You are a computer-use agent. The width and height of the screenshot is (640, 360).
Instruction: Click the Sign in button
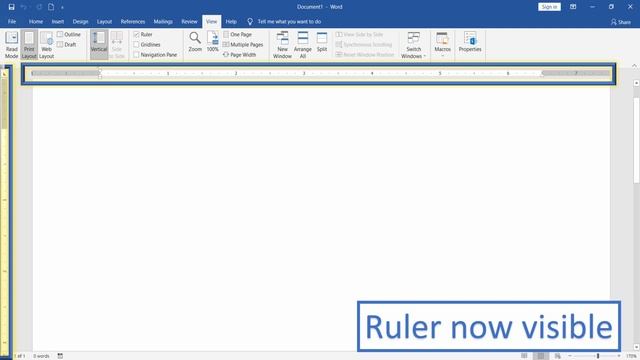pos(549,7)
